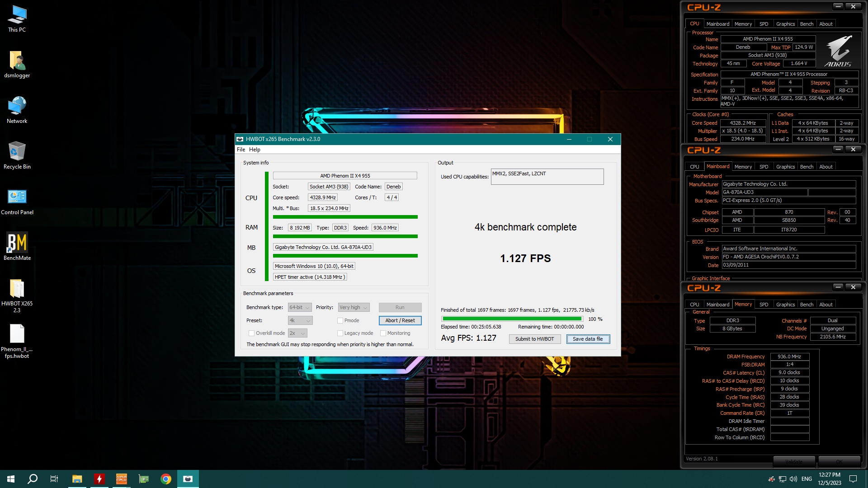Switch to HWBOT x265 taskbar icon
The width and height of the screenshot is (868, 488).
coord(188,479)
